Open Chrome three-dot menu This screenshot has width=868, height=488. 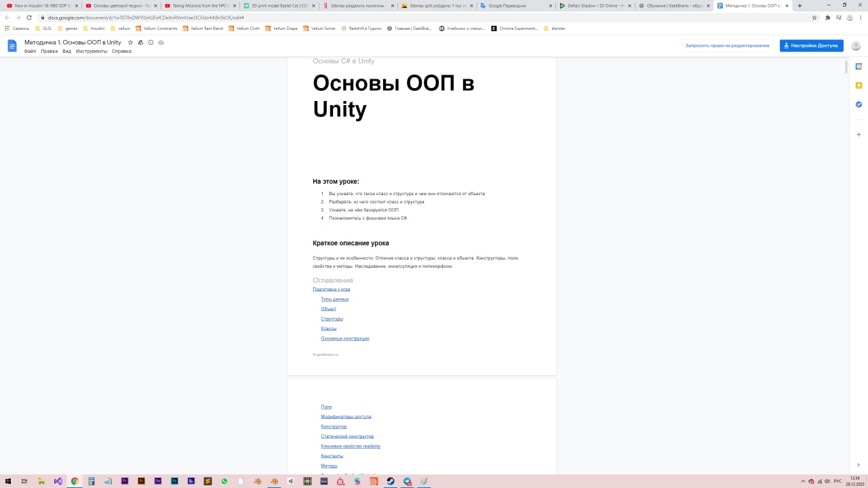pos(860,18)
